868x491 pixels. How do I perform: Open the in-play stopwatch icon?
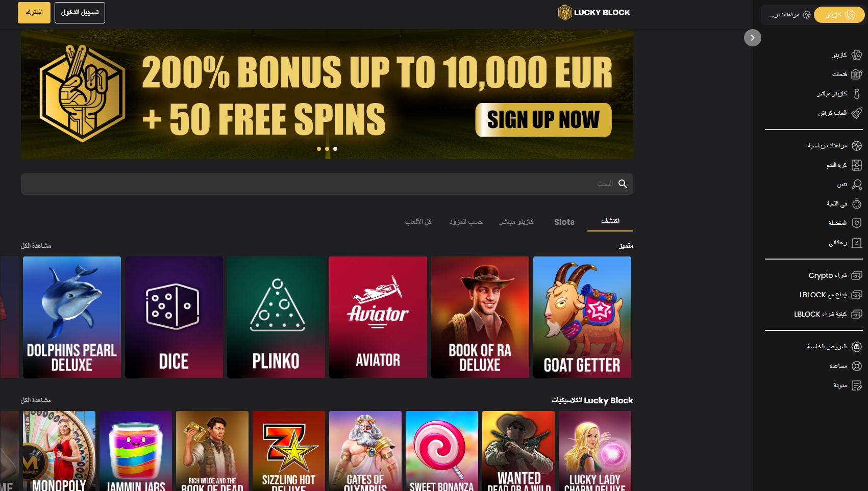857,204
